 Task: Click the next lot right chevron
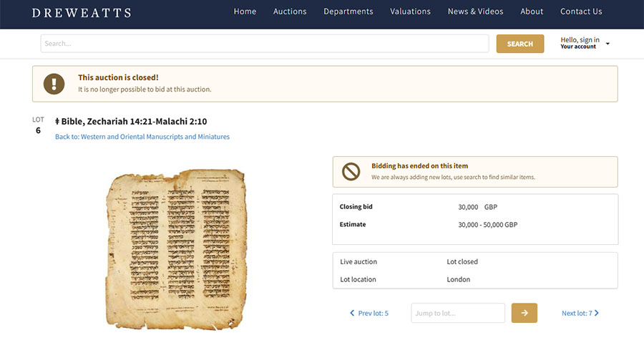point(597,313)
